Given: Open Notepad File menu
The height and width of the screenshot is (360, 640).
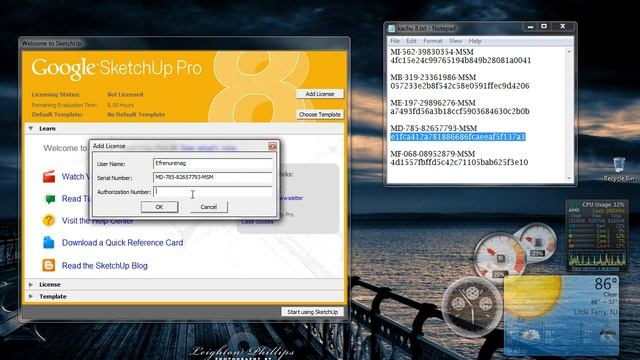Looking at the screenshot, I should 395,41.
